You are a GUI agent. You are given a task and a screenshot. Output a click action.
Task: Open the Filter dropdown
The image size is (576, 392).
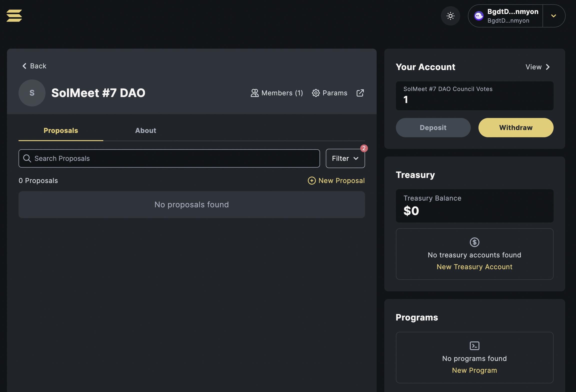point(345,158)
